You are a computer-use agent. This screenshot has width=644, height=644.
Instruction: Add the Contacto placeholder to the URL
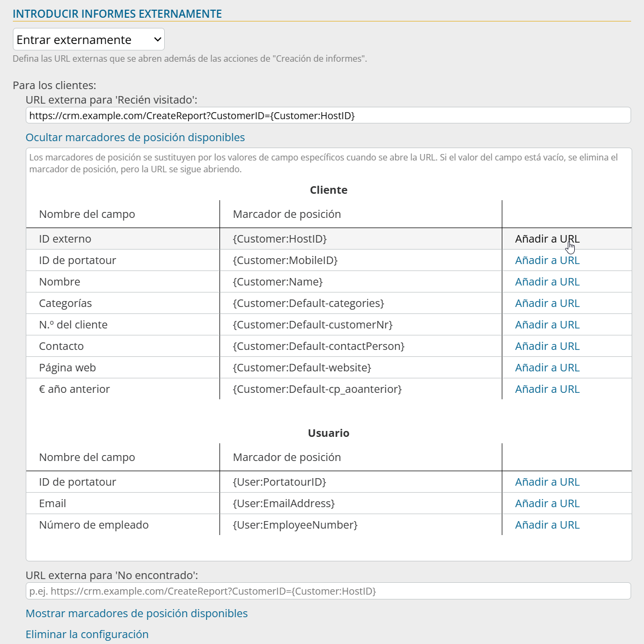click(x=547, y=346)
